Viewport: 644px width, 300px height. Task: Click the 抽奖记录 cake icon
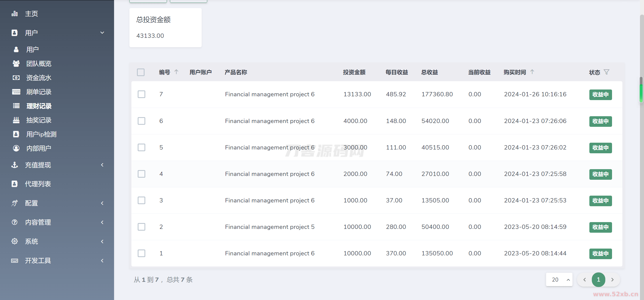pos(16,120)
